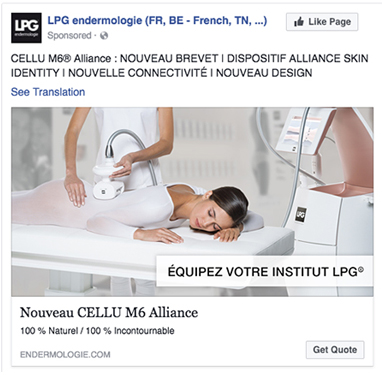Click the ÉQUIPEZ VOTRE INSTITUT LPG banner
This screenshot has width=382, height=375.
(265, 271)
